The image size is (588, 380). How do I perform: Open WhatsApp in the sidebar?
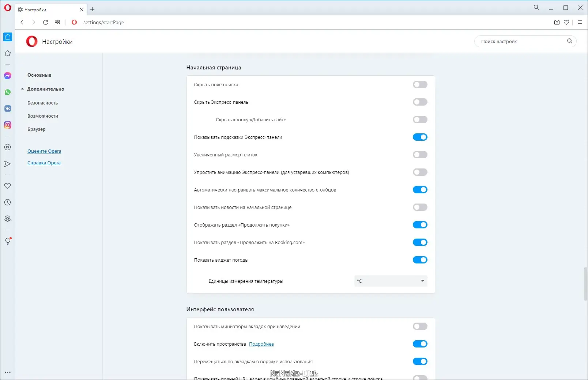(x=8, y=92)
